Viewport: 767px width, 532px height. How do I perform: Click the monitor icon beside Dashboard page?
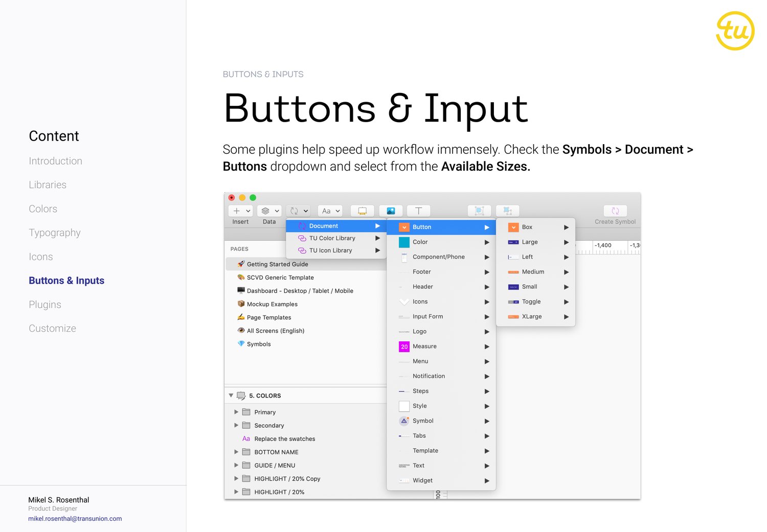tap(241, 290)
